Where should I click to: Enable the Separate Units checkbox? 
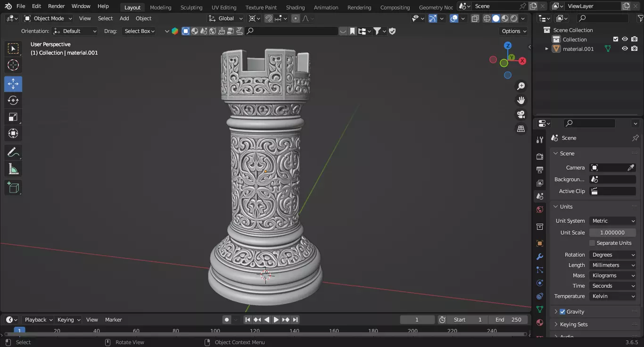pos(592,243)
